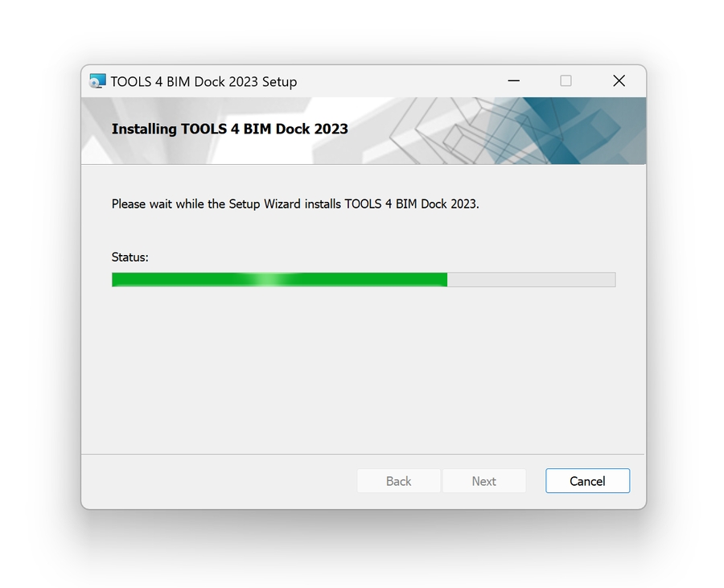The image size is (724, 588).
Task: Click the grayed-out Back button
Action: coord(398,481)
